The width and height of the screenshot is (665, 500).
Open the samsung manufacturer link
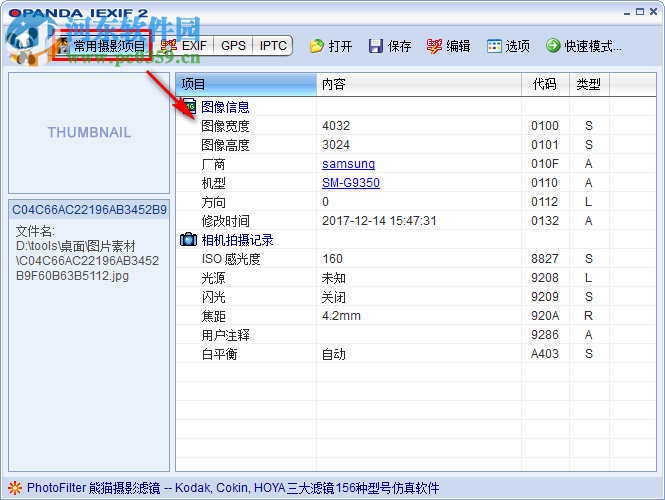tap(348, 164)
